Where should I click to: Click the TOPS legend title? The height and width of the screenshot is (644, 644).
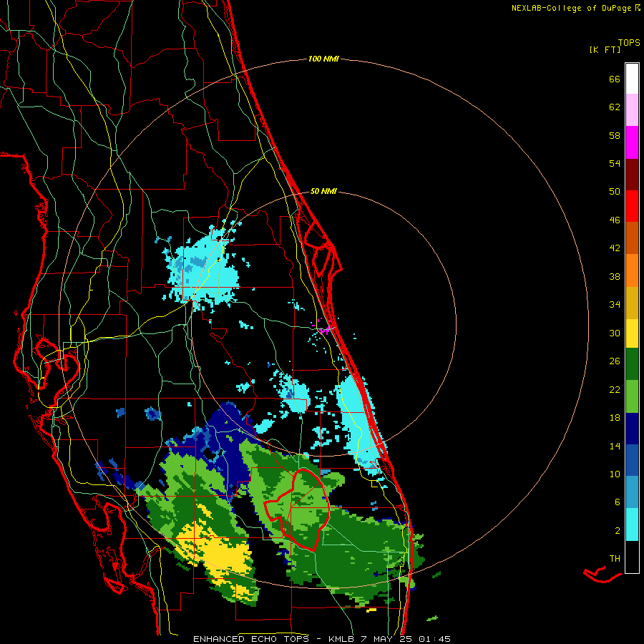coord(629,42)
